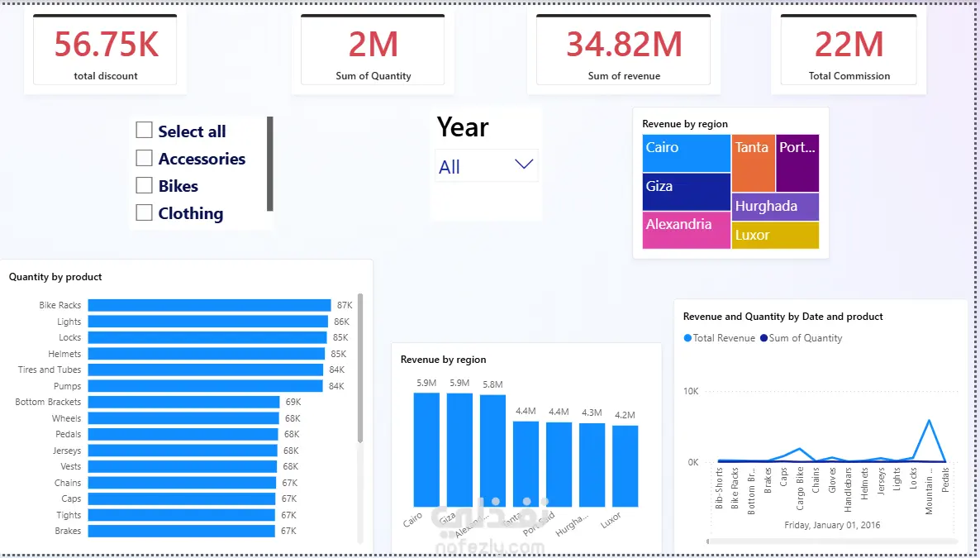Click the 10K y-axis label

pyautogui.click(x=691, y=391)
